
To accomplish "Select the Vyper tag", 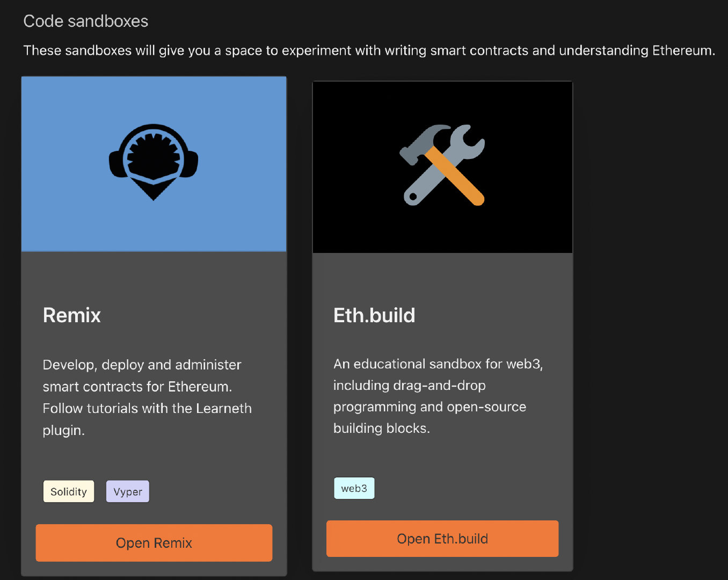I will (128, 491).
